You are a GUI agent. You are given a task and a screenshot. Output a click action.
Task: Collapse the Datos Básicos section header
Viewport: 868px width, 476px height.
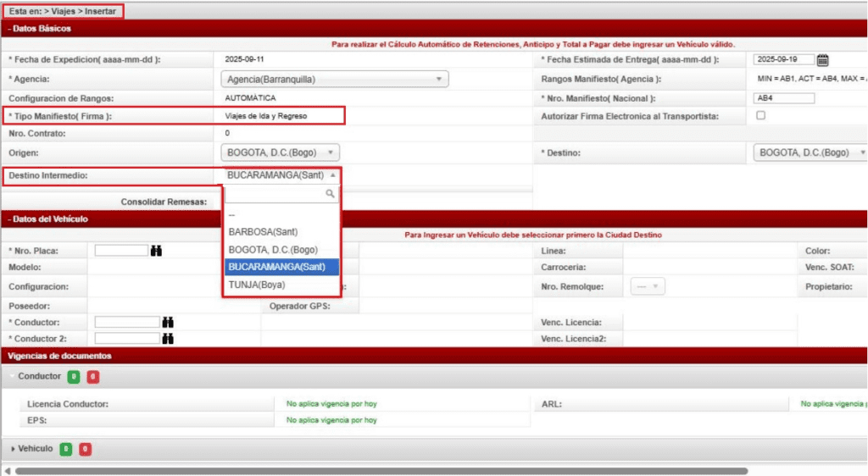(x=41, y=28)
